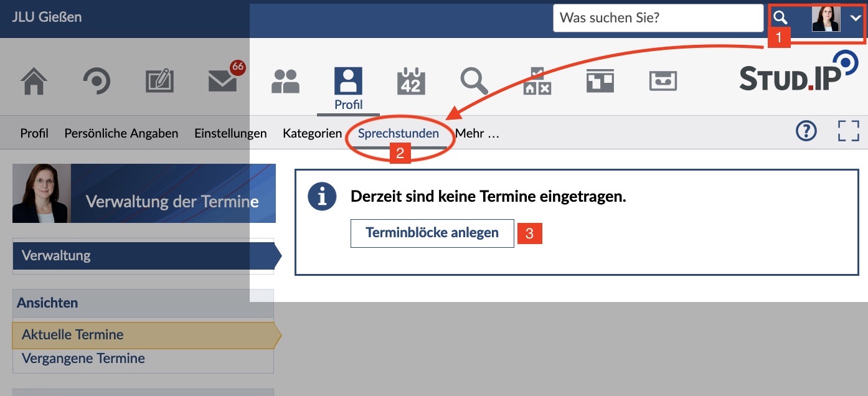Open the Start page via the home icon

[34, 81]
